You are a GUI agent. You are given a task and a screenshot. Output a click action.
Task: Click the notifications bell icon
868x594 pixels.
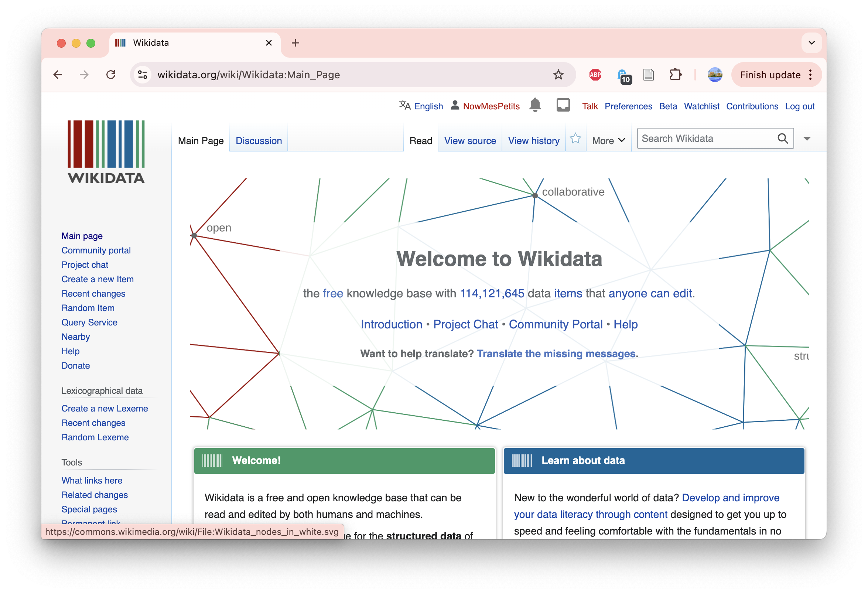536,106
